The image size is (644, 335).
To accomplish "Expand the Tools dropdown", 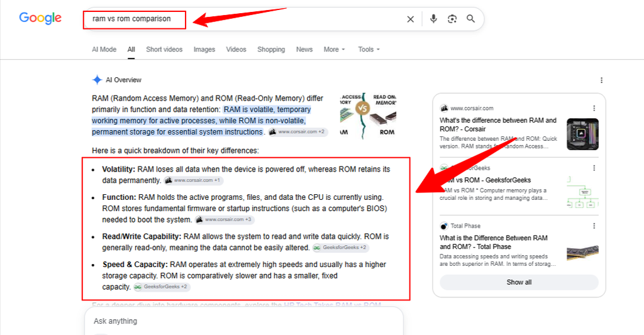I will click(x=369, y=49).
